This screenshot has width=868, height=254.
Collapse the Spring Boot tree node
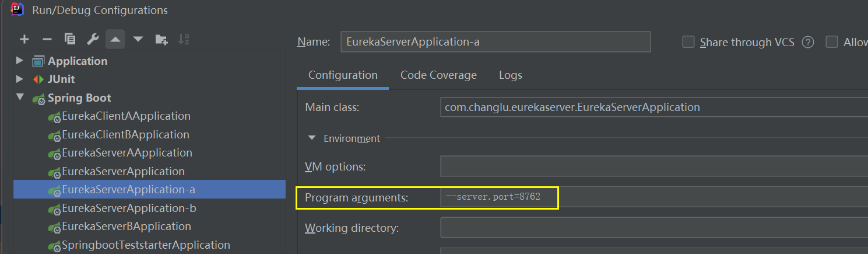coord(20,98)
